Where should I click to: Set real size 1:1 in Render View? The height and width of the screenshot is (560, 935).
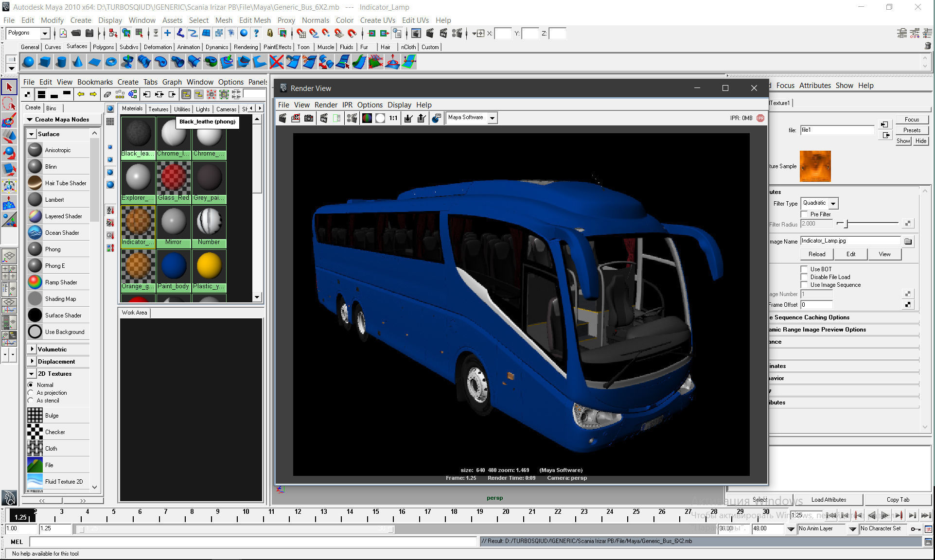click(393, 118)
